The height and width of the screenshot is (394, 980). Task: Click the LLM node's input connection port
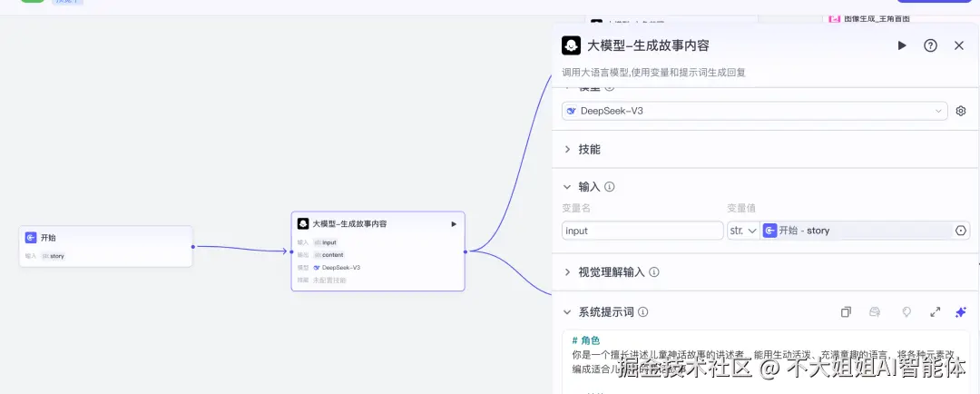tap(291, 251)
